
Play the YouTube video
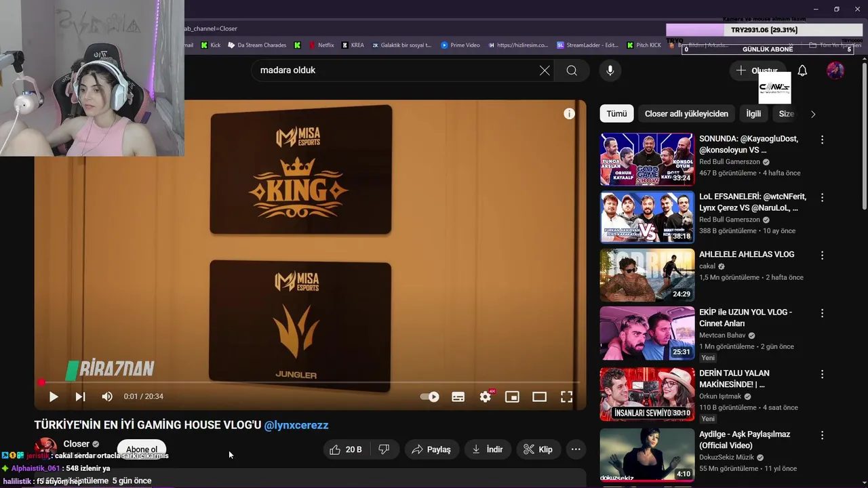click(54, 396)
